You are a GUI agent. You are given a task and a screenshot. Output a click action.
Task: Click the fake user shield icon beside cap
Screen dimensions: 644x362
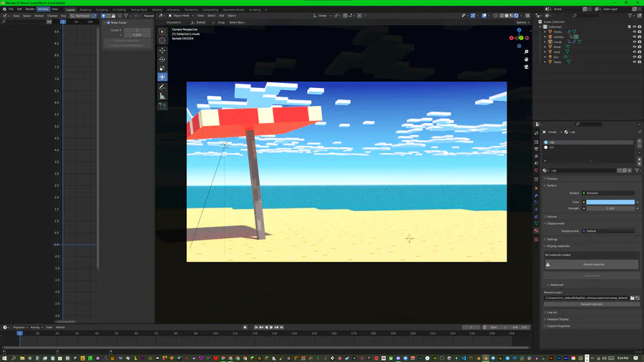click(x=620, y=170)
